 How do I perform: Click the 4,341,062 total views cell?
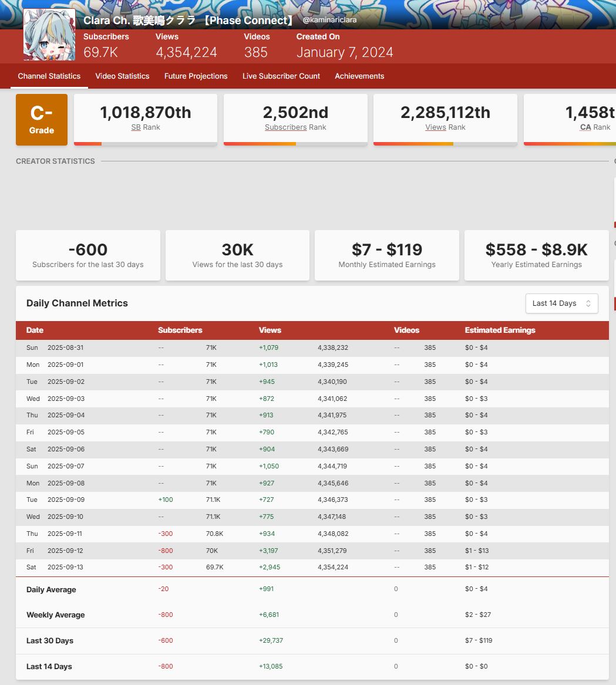tap(332, 399)
